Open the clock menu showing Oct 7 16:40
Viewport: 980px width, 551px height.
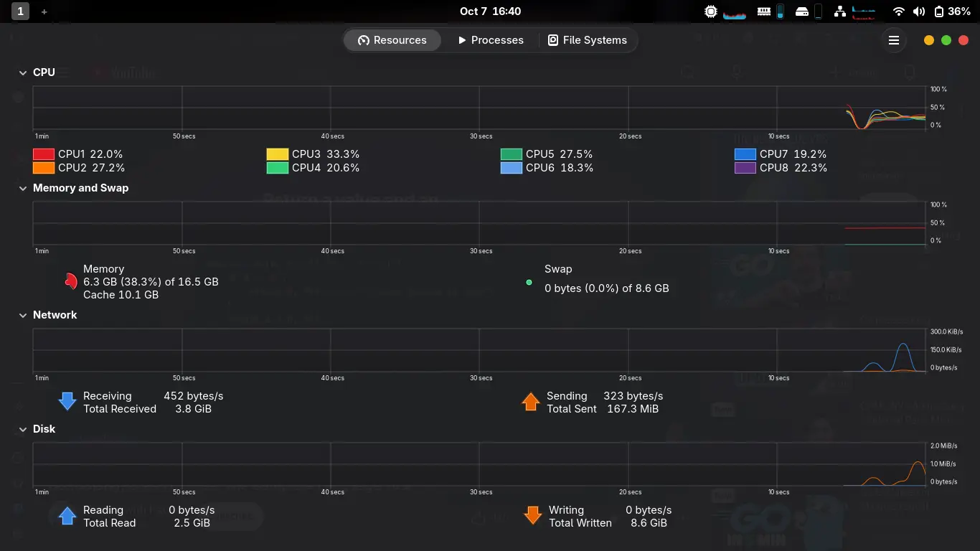(x=490, y=11)
